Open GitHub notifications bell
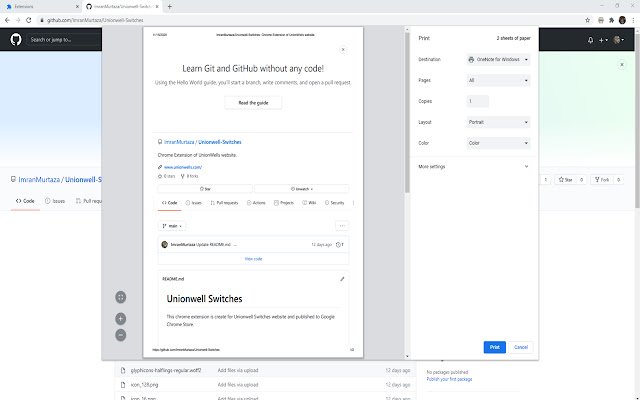Screen dimensions: 640x400 (590, 40)
